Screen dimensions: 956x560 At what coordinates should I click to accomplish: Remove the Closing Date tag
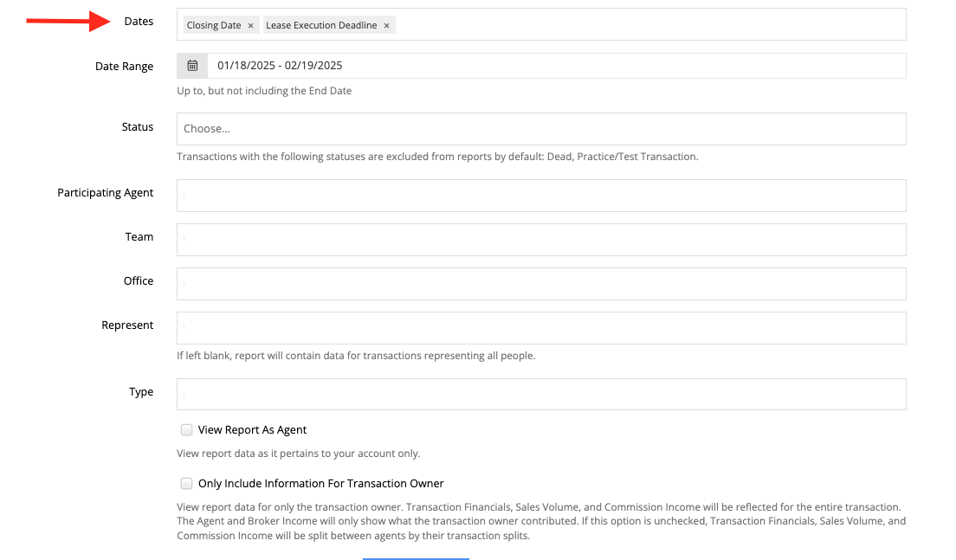pos(250,26)
